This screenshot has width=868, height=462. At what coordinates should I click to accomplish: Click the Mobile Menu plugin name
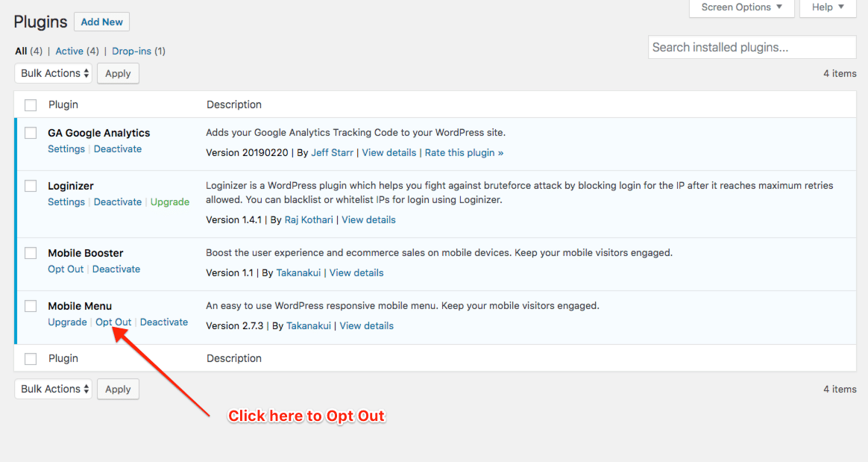coord(80,306)
